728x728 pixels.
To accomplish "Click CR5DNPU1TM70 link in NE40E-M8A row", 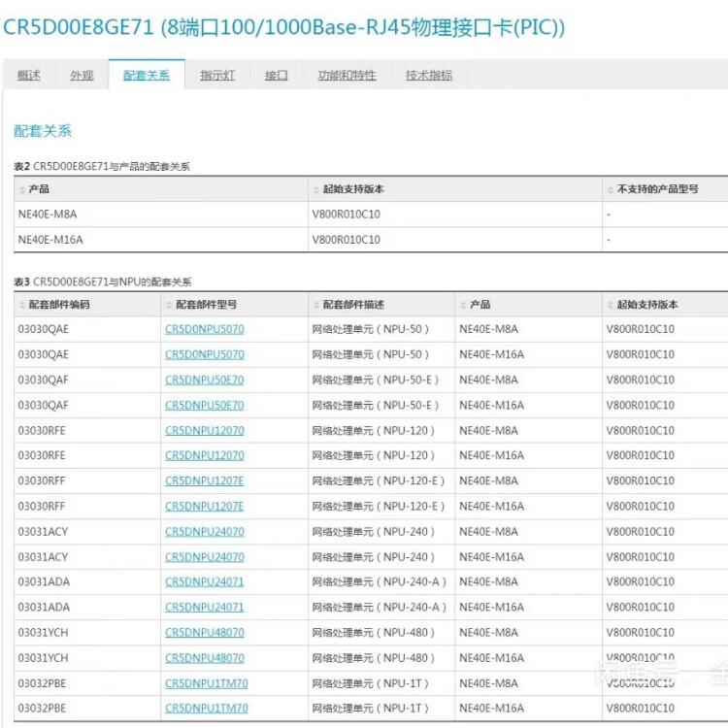I will [206, 683].
